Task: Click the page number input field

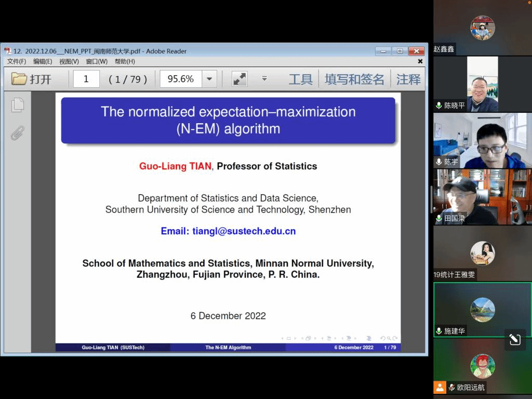Action: point(86,79)
